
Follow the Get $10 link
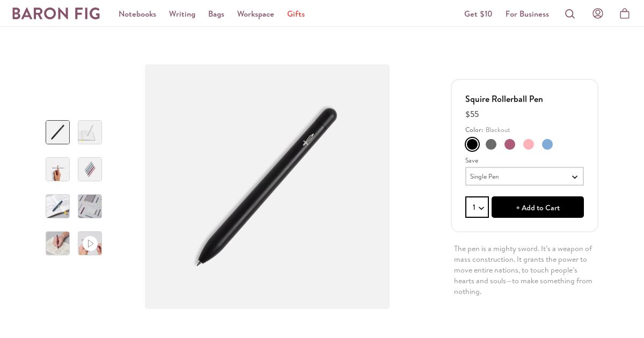click(x=478, y=14)
